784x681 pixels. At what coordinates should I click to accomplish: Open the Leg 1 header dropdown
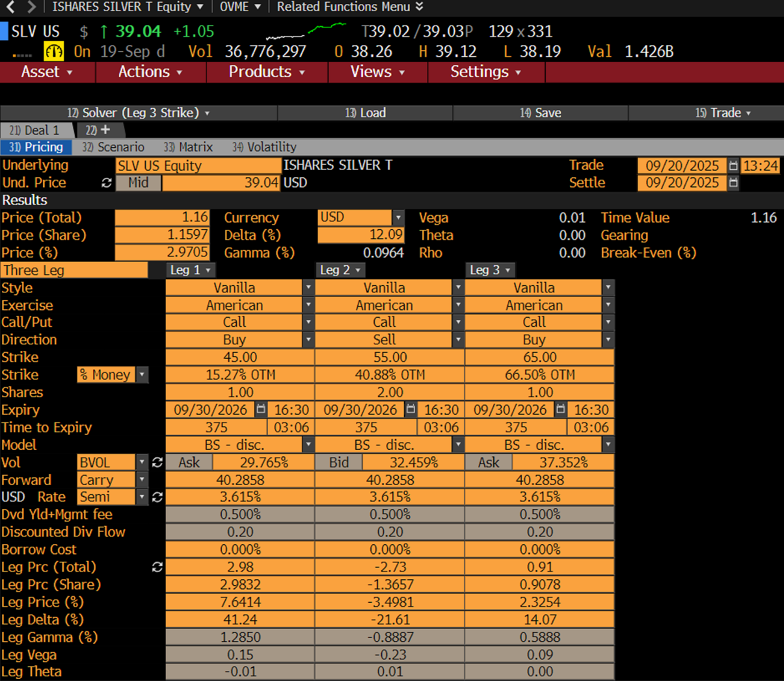pyautogui.click(x=191, y=270)
